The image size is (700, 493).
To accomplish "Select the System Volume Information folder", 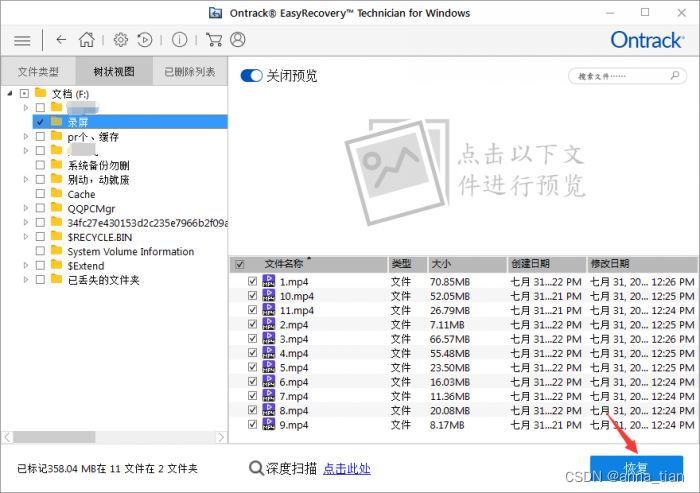I will click(130, 251).
